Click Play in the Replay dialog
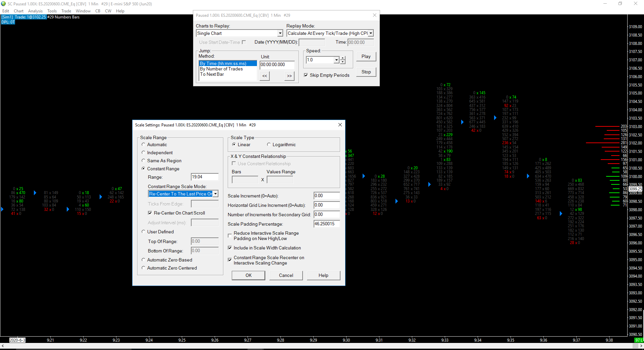The width and height of the screenshot is (644, 350). [366, 57]
